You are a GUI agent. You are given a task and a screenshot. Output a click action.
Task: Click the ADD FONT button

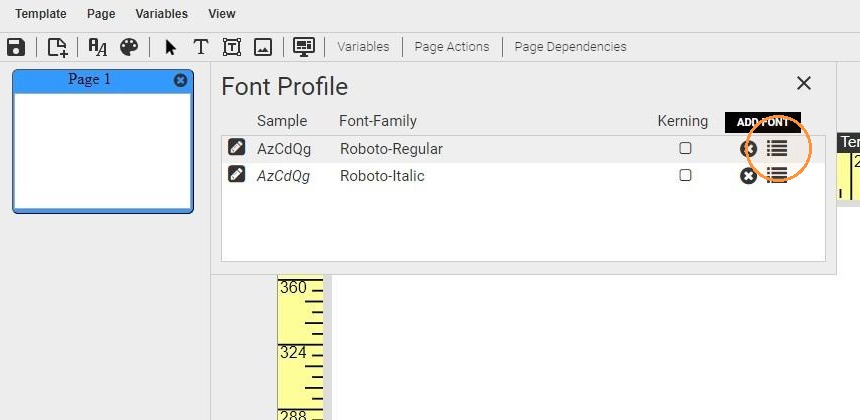pos(762,122)
